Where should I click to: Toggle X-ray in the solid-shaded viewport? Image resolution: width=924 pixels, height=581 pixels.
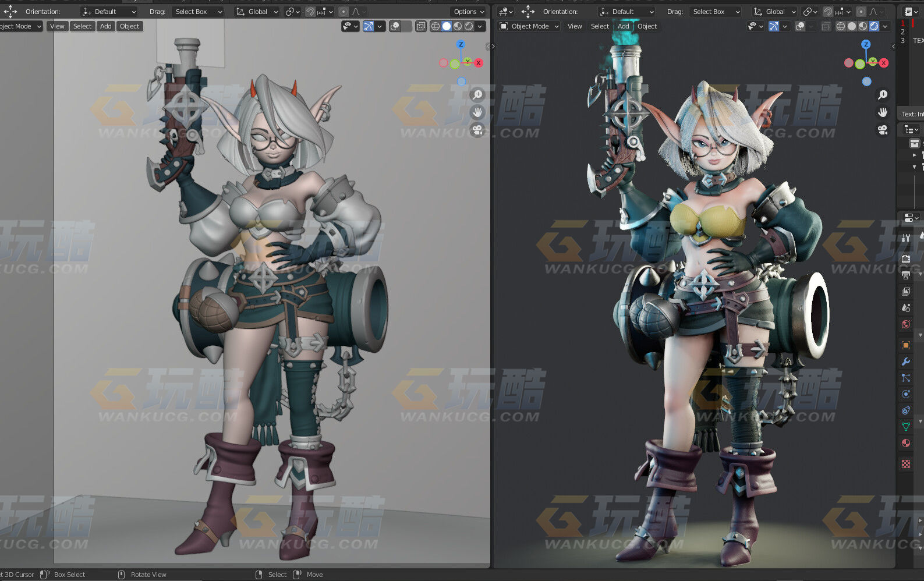point(421,26)
